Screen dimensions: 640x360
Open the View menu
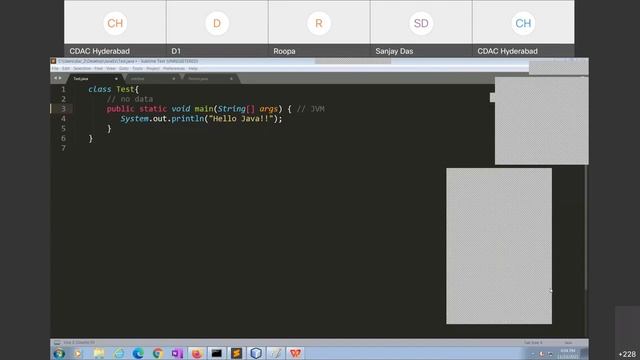click(111, 69)
